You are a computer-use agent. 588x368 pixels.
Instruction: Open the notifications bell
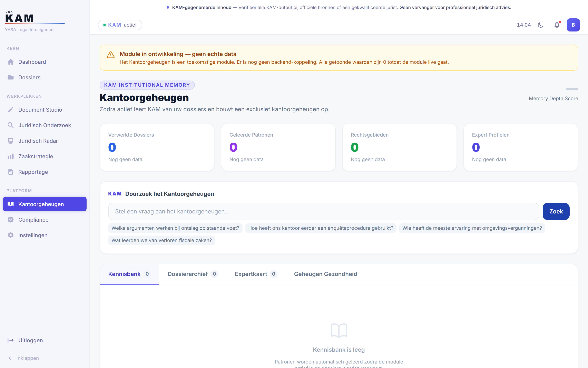click(x=557, y=25)
